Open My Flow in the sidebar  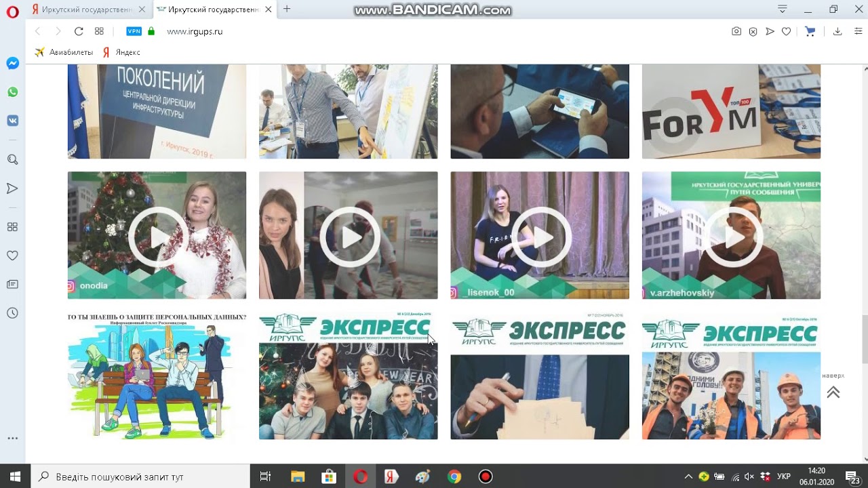(x=12, y=188)
